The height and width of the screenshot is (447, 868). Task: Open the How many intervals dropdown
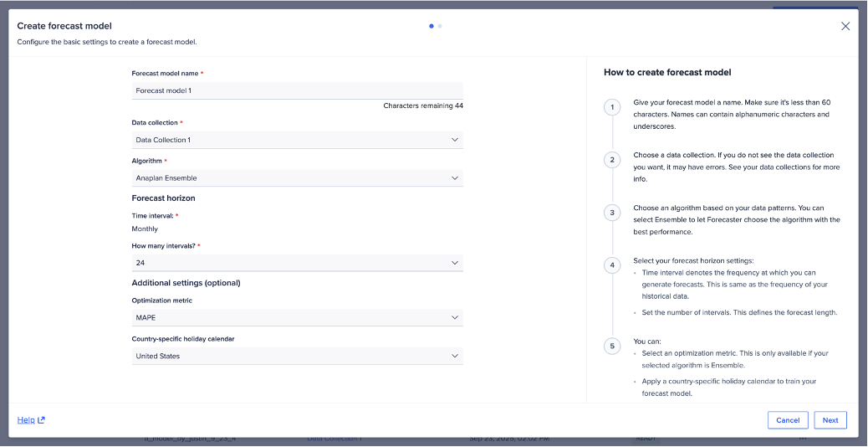[297, 263]
